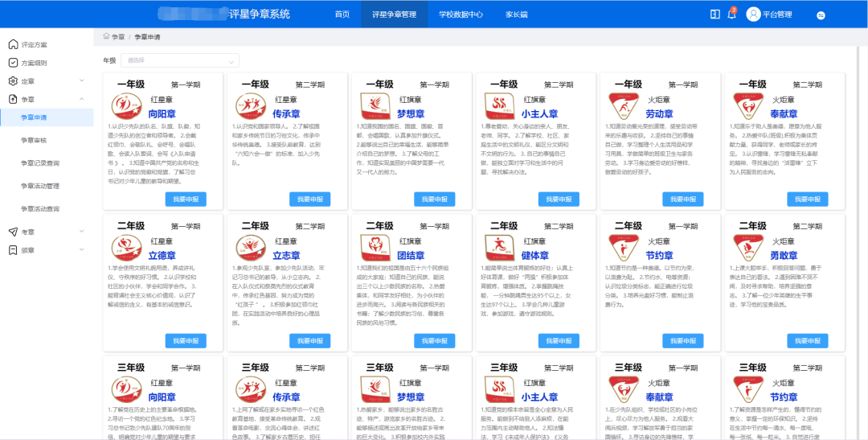Viewport: 868px width, 440px height.
Task: Click the 一年级 小主人章 badge image
Action: [x=499, y=106]
